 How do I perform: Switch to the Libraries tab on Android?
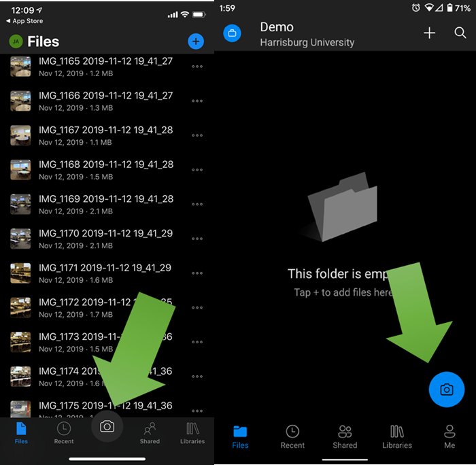397,437
